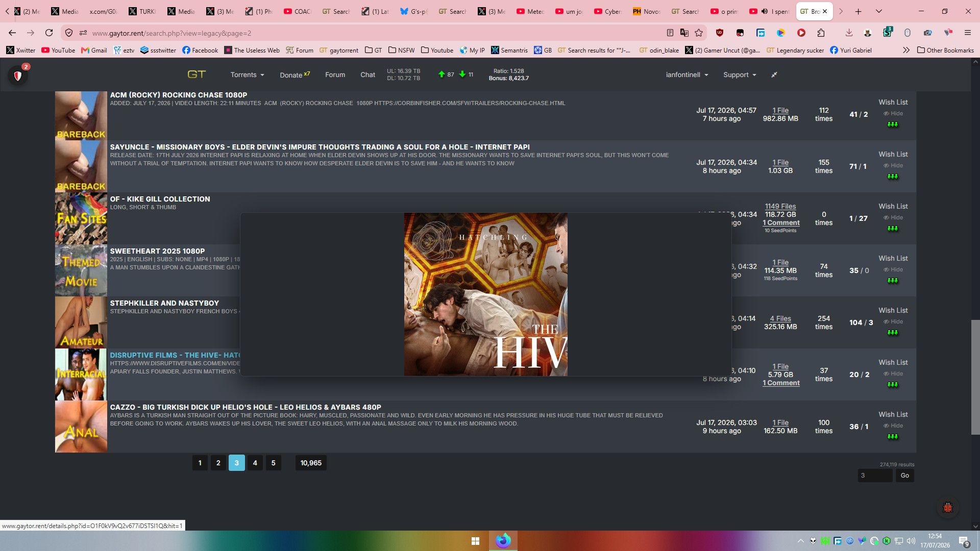Expand the Torrents dropdown menu
980x551 pixels.
(x=247, y=74)
